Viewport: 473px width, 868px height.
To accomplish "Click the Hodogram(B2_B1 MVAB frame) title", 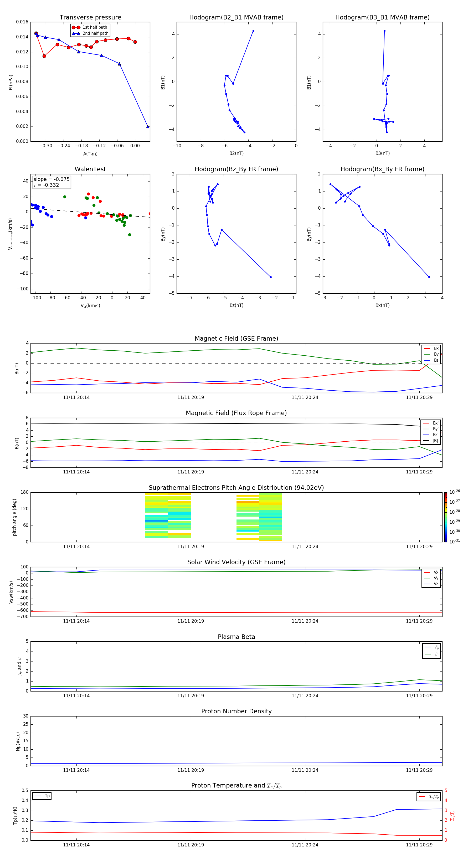I will click(236, 18).
